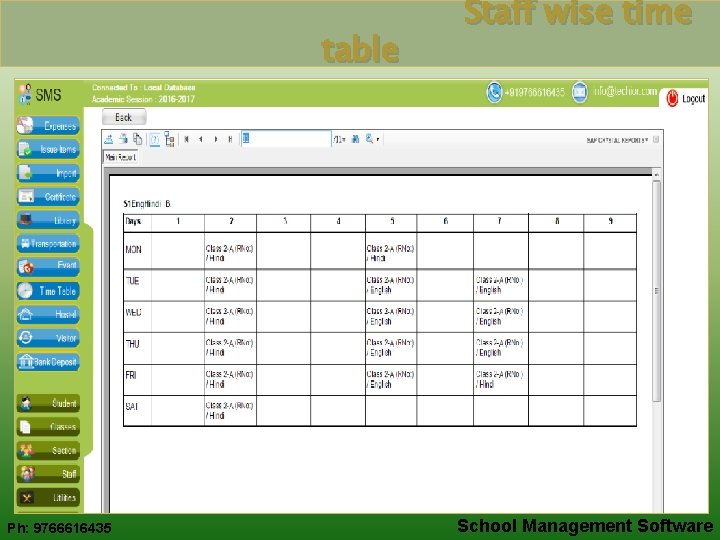Viewport: 720px width, 540px height.
Task: Open the Issue Items sidebar item
Action: 48,149
